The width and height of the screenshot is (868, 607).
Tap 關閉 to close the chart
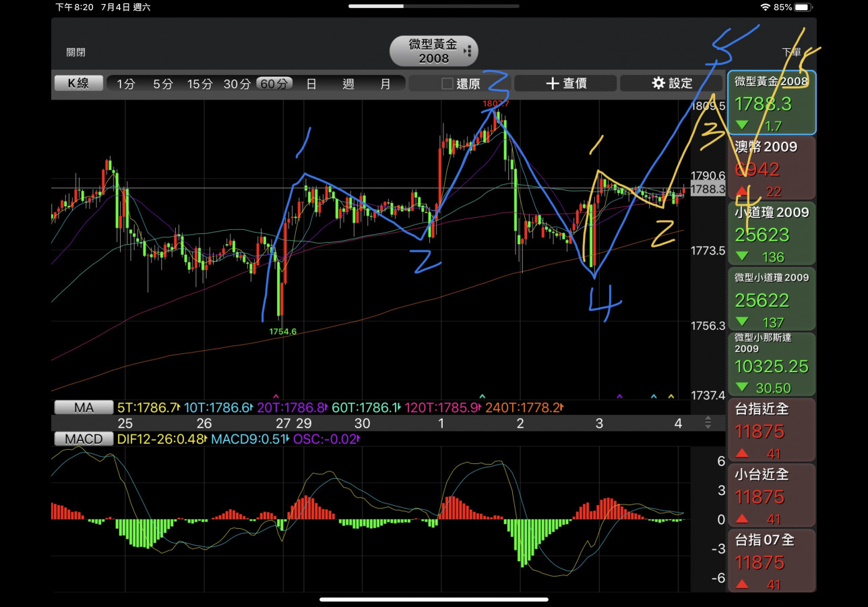tap(76, 52)
